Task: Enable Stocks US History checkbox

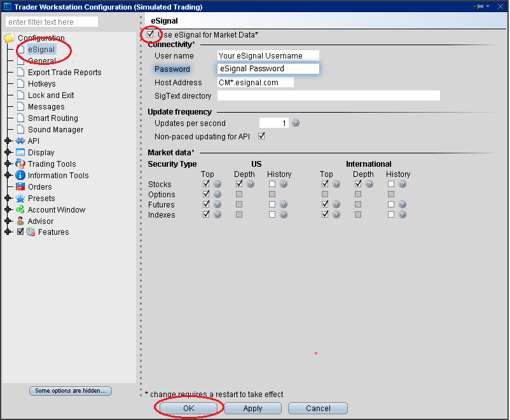Action: pyautogui.click(x=272, y=184)
